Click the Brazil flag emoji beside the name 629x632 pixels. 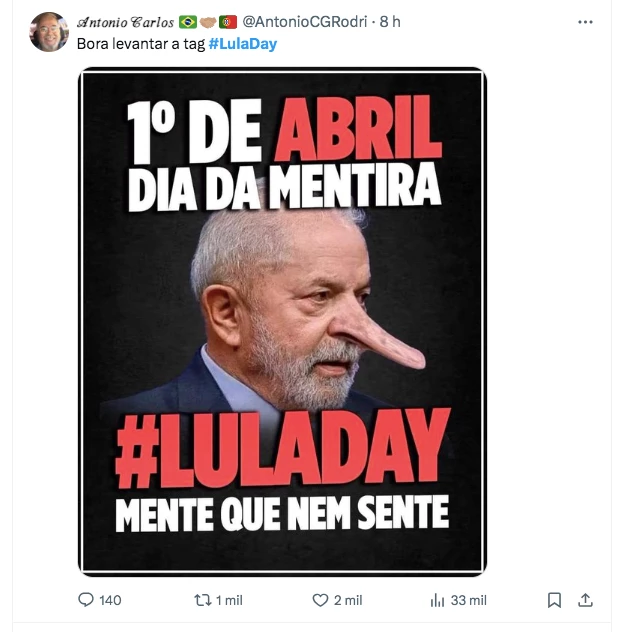click(188, 22)
